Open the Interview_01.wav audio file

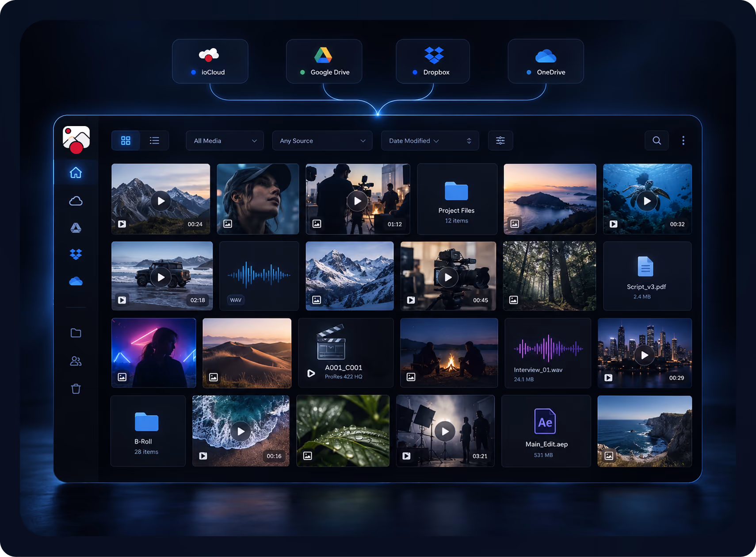point(548,353)
